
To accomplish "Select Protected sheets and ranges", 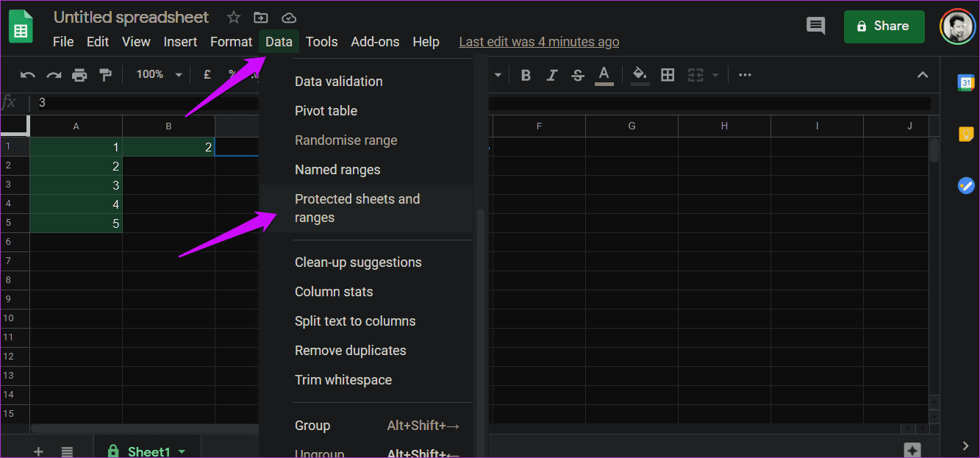I will [366, 209].
